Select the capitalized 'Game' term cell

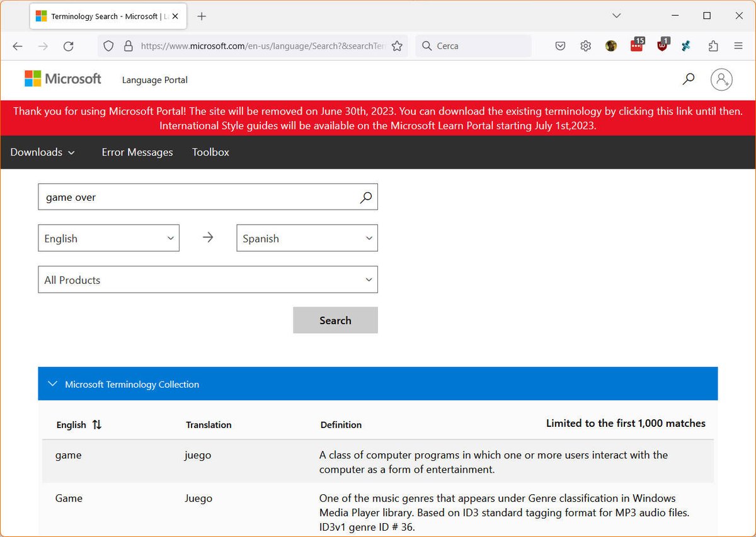[x=69, y=499]
